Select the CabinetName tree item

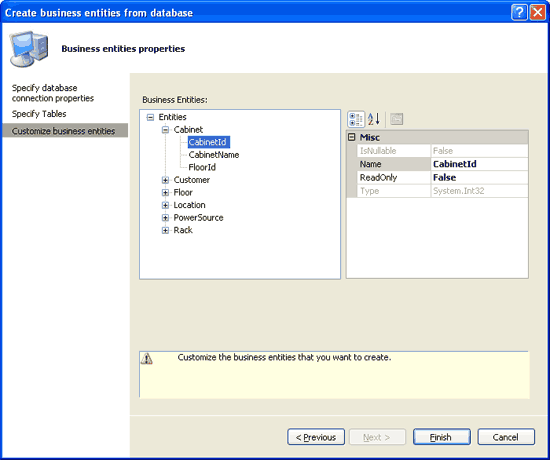pos(214,155)
